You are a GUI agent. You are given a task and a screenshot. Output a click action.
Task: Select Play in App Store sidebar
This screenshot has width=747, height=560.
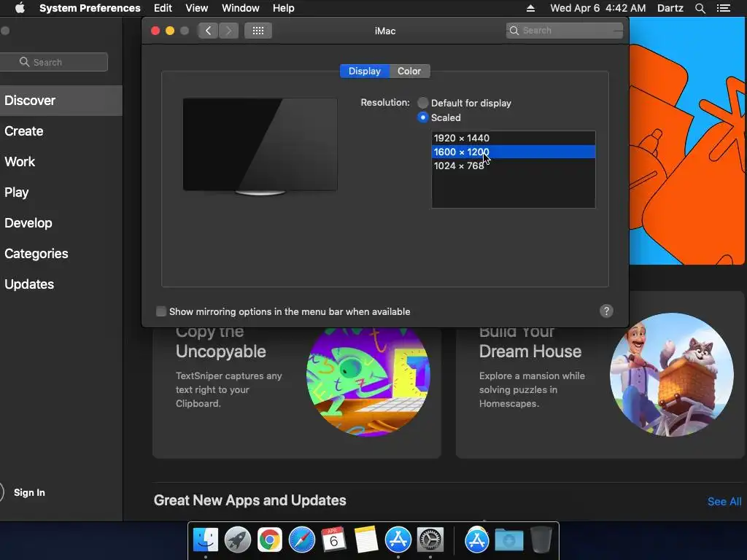coord(61,192)
